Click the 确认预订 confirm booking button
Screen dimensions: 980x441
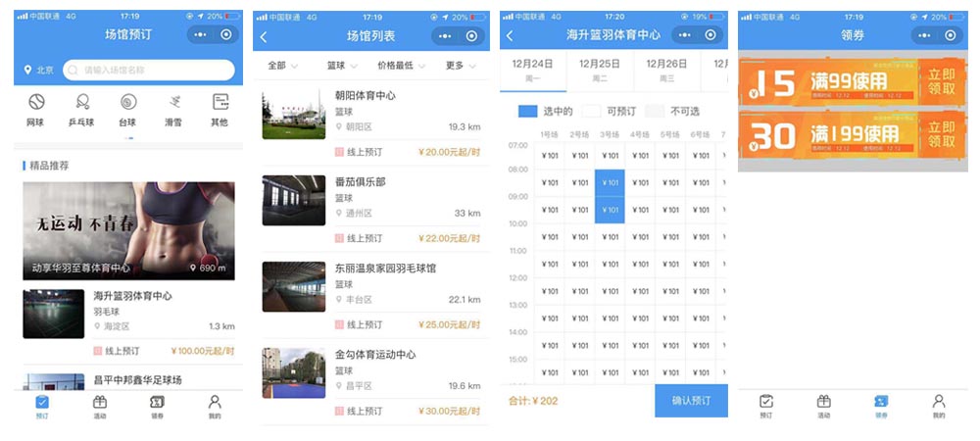click(x=691, y=401)
